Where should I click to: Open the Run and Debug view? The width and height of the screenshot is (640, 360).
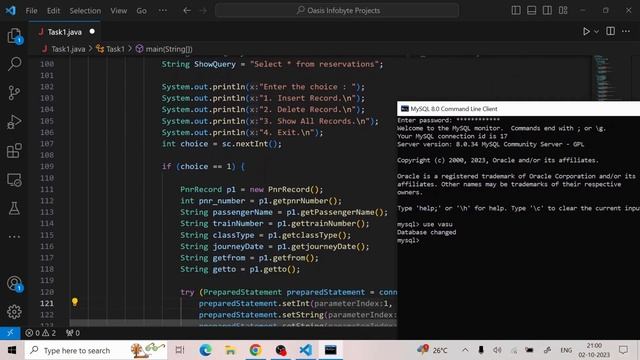coord(14,122)
